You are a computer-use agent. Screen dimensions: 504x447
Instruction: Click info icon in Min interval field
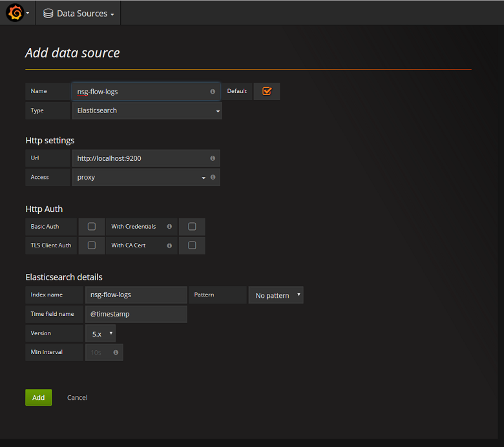116,353
